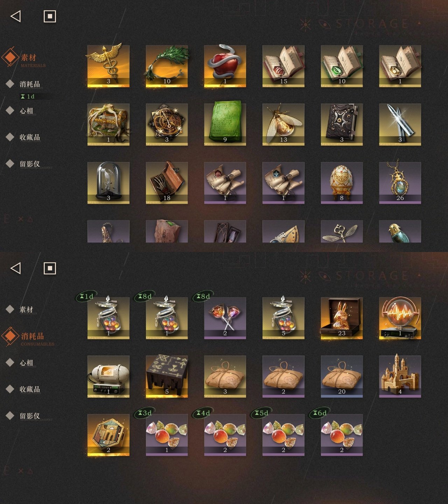Select the candy jar expiring in 1d
The image size is (448, 504).
(x=108, y=318)
